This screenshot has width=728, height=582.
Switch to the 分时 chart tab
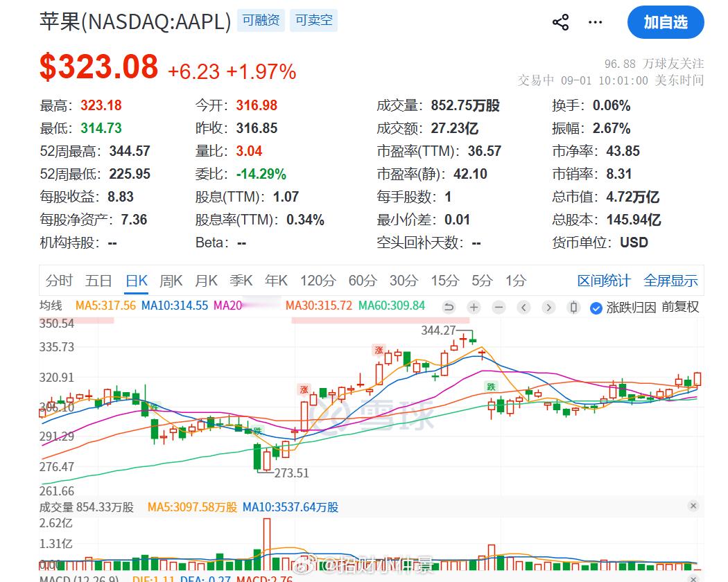[59, 281]
